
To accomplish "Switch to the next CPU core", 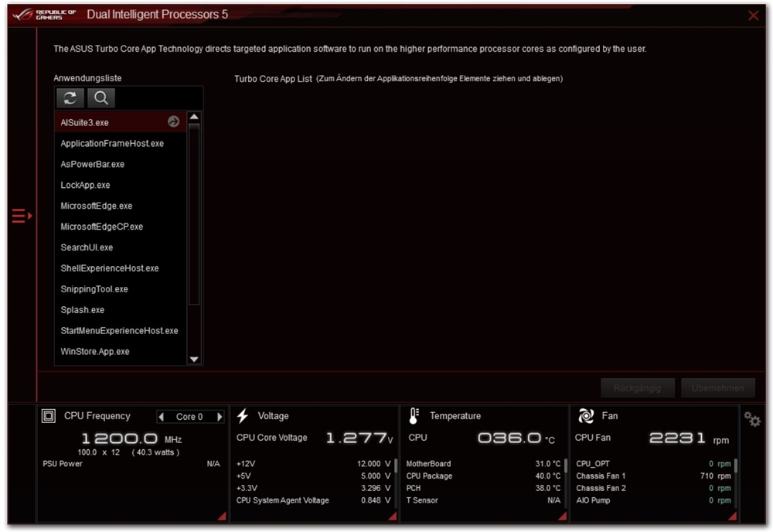I will (x=220, y=417).
